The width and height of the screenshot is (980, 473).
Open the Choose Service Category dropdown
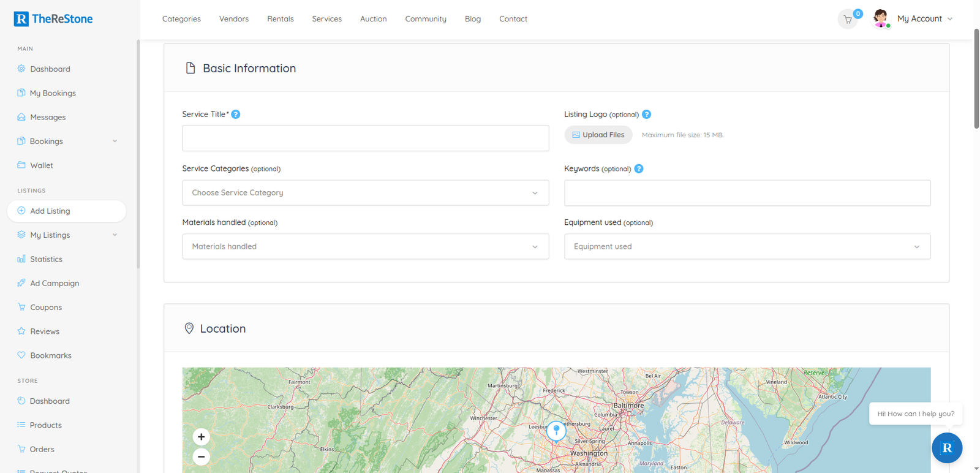(x=366, y=193)
